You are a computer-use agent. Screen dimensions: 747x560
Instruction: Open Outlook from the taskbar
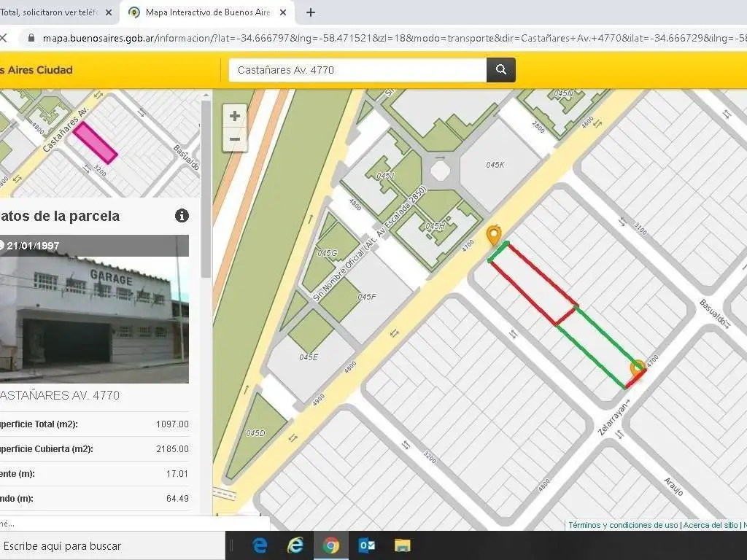pos(366,545)
